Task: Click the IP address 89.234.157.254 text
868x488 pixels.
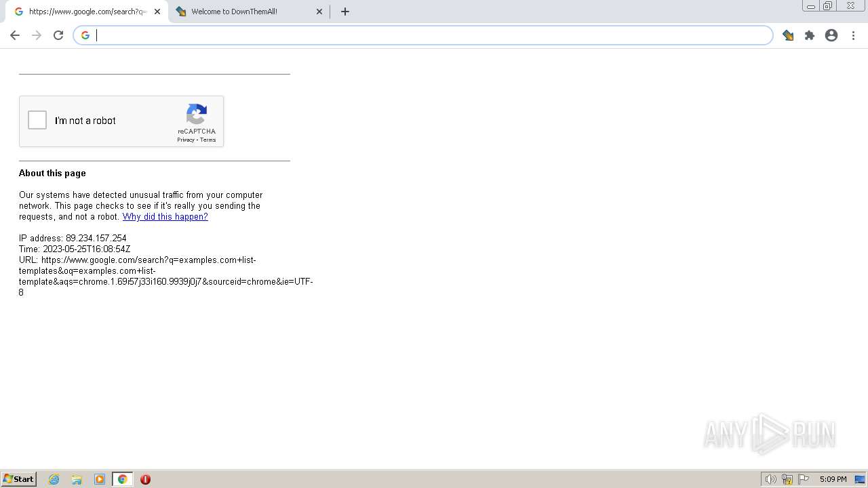Action: coord(73,239)
